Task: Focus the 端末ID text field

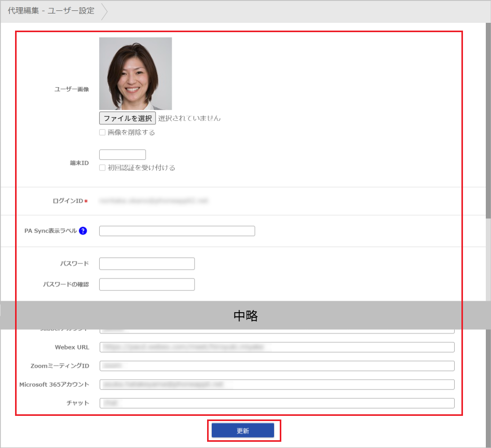Action: pos(122,155)
